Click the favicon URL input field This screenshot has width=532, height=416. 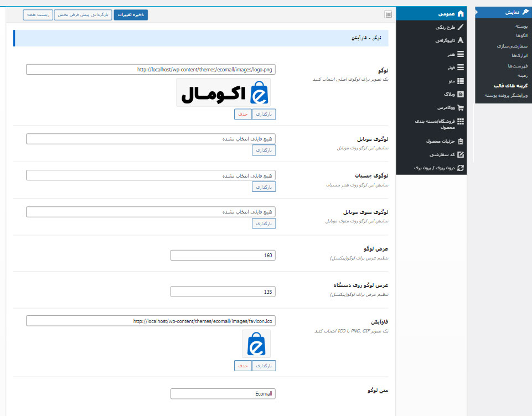tap(151, 321)
